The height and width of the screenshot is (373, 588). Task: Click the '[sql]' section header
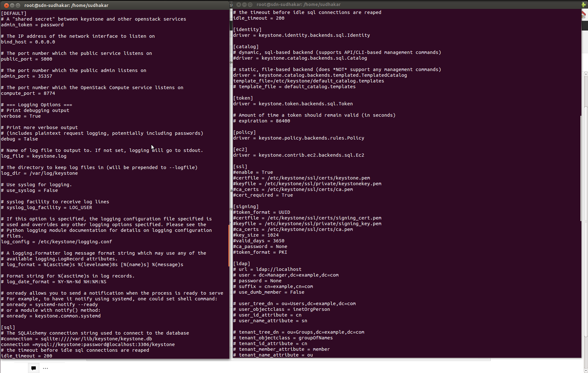click(8, 327)
